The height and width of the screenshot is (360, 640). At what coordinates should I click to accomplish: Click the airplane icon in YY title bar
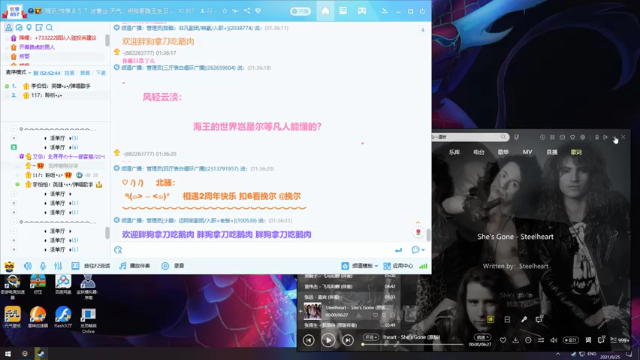click(236, 11)
